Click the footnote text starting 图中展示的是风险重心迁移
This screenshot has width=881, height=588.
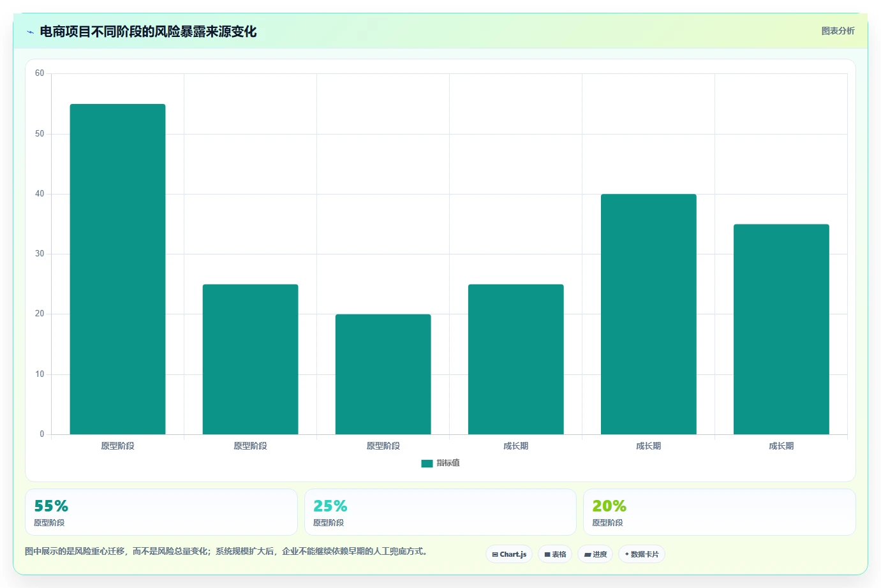pos(226,551)
